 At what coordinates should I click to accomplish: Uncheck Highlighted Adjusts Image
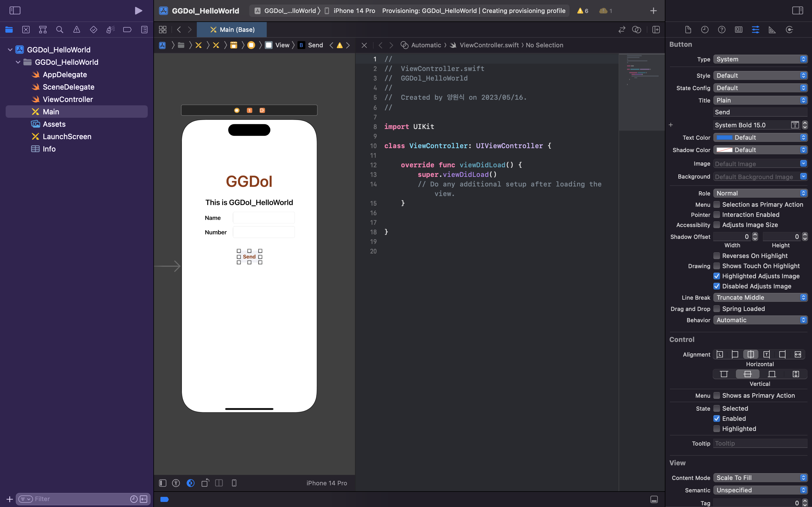[x=717, y=276]
